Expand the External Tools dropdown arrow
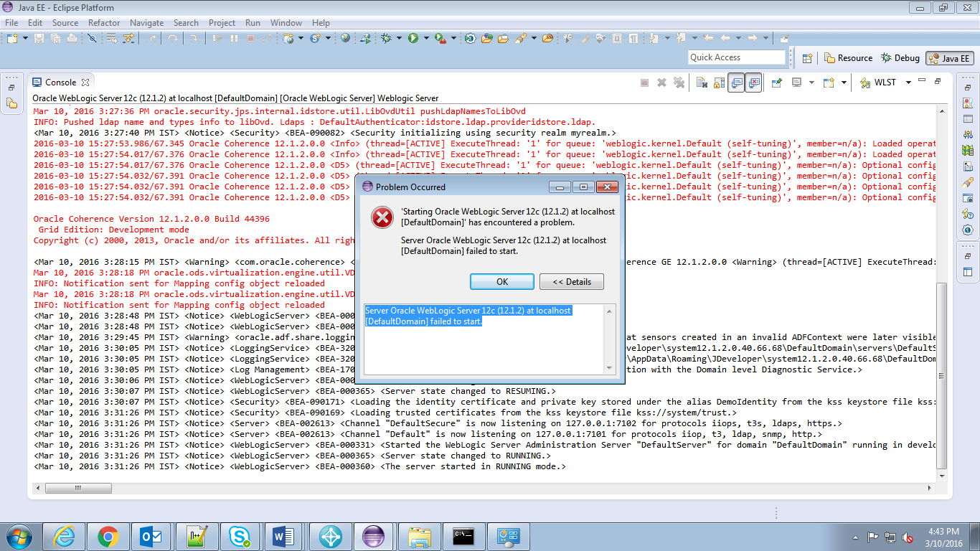 point(454,38)
